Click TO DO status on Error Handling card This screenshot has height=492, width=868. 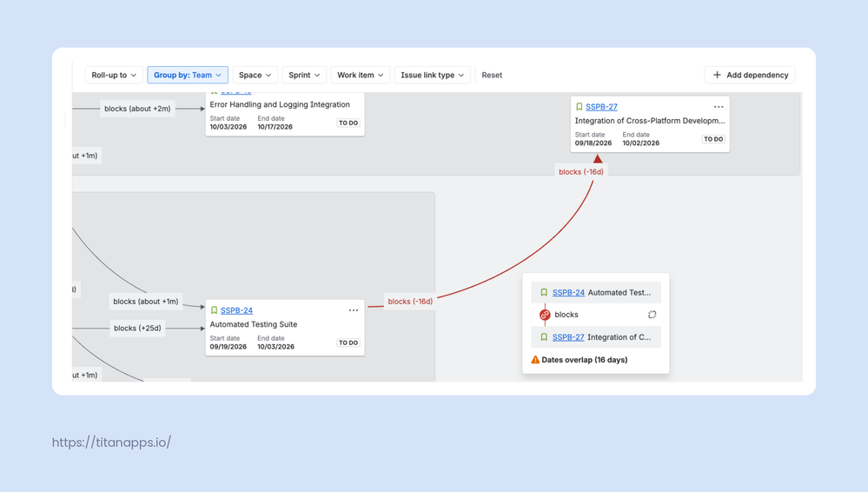pos(348,123)
